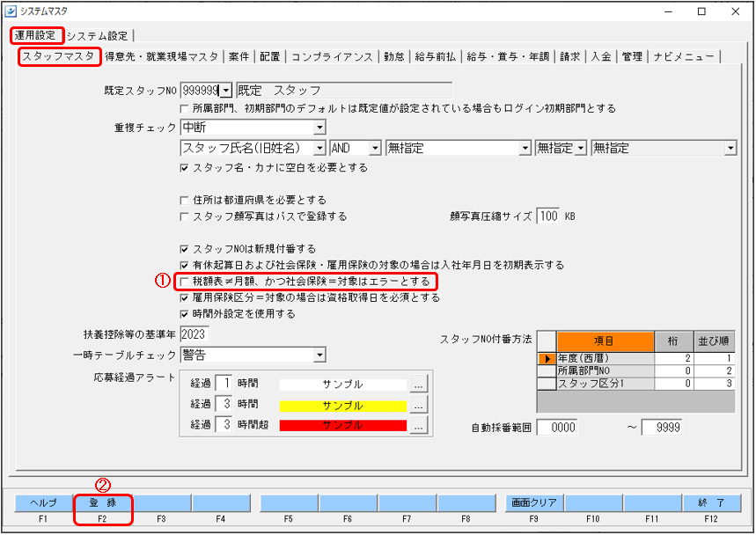Click the white サンプル color swatch
Screen dimensions: 756x535
pos(343,385)
